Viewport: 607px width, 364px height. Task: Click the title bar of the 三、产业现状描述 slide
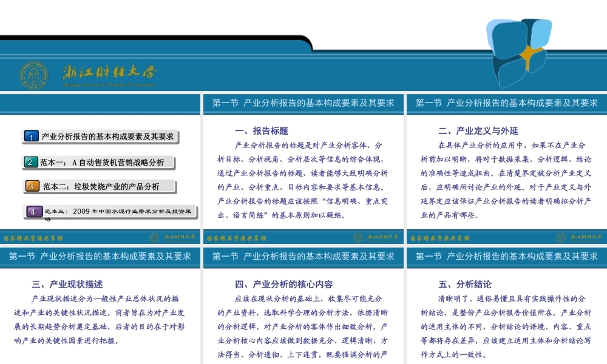(x=101, y=257)
